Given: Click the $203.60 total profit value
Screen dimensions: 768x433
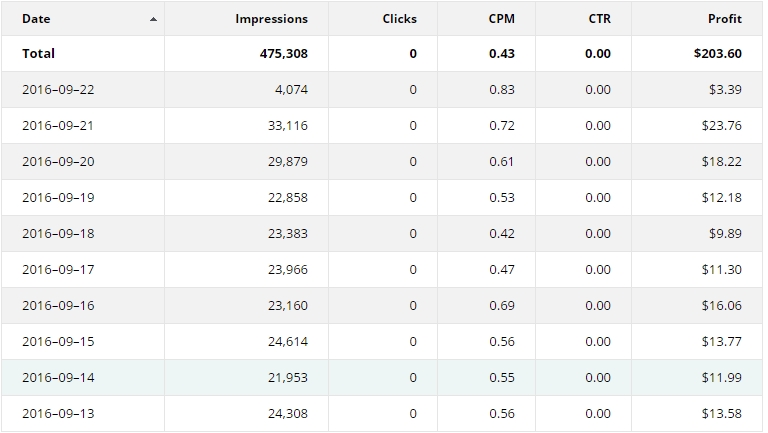Looking at the screenshot, I should click(717, 54).
